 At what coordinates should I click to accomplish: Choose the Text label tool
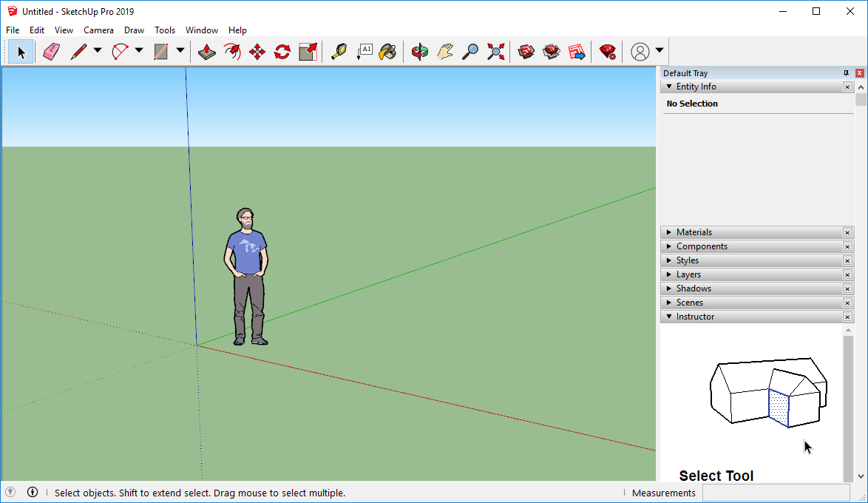point(365,52)
